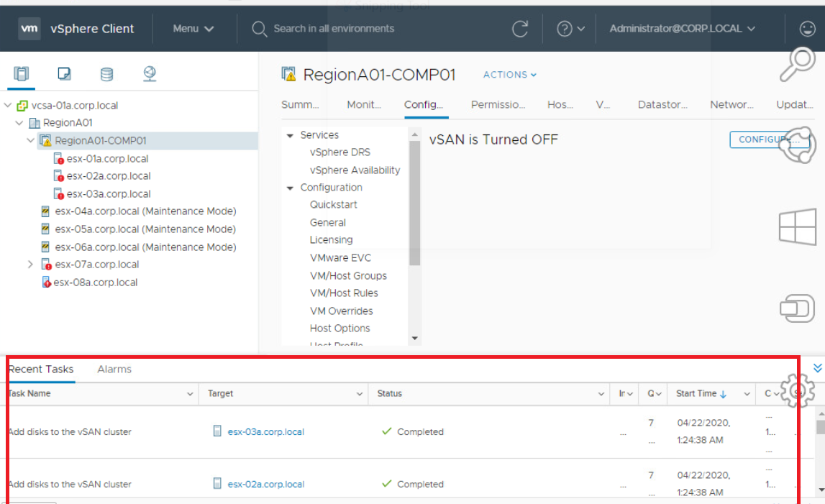
Task: Open the Alarms tab
Action: tap(114, 370)
